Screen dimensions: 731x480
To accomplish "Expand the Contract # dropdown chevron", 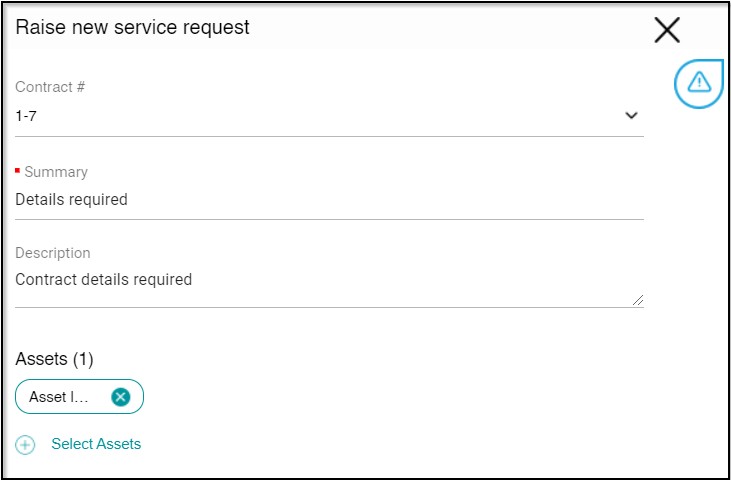I will [631, 115].
